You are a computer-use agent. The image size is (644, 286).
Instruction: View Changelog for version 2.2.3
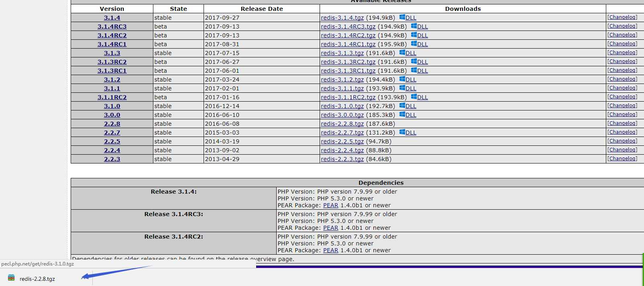(x=622, y=159)
